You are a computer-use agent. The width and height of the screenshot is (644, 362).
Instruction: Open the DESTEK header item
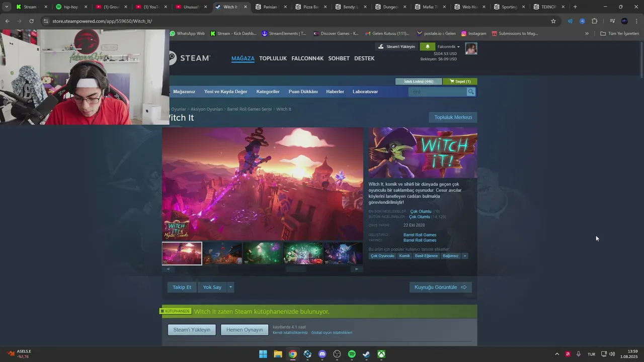click(364, 58)
